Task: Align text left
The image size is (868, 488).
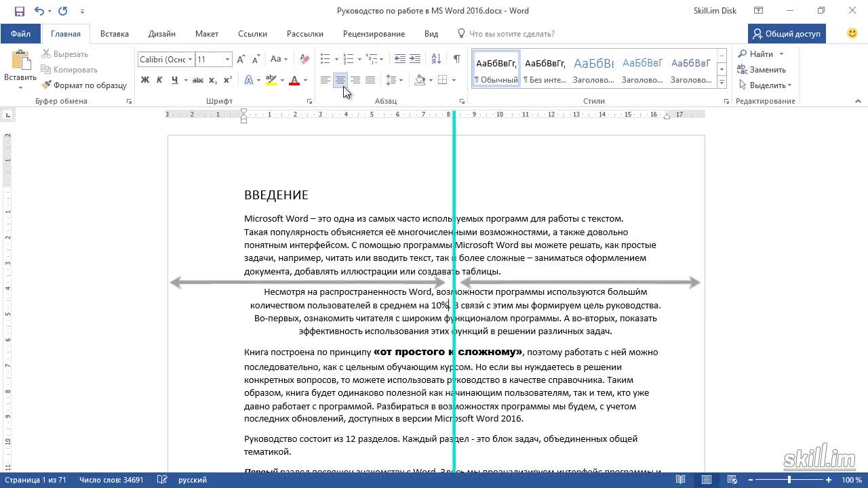Action: click(x=325, y=80)
